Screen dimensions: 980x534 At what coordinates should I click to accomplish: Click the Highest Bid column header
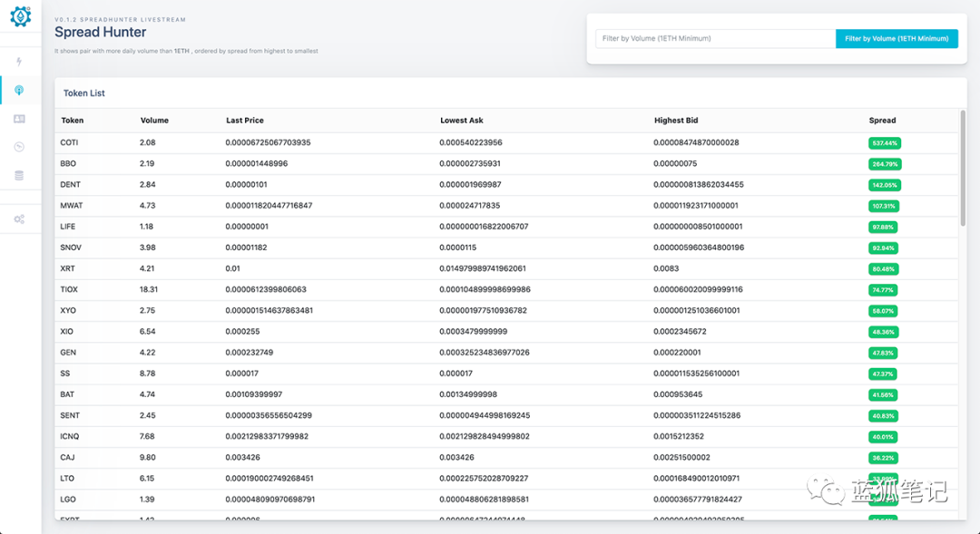tap(676, 121)
